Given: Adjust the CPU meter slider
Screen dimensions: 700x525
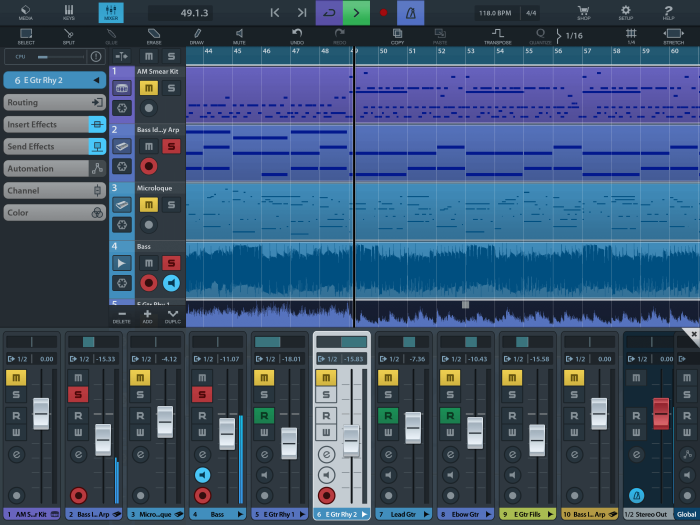Looking at the screenshot, I should click(61, 57).
